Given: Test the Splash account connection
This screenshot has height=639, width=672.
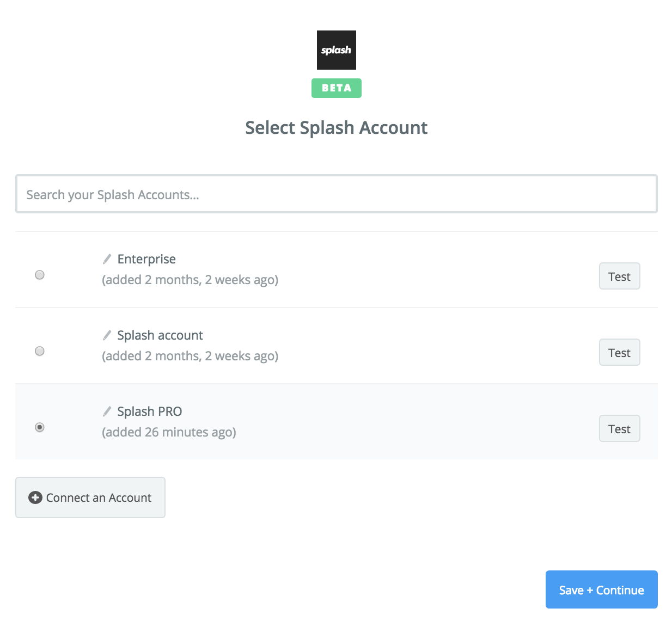Looking at the screenshot, I should tap(619, 352).
